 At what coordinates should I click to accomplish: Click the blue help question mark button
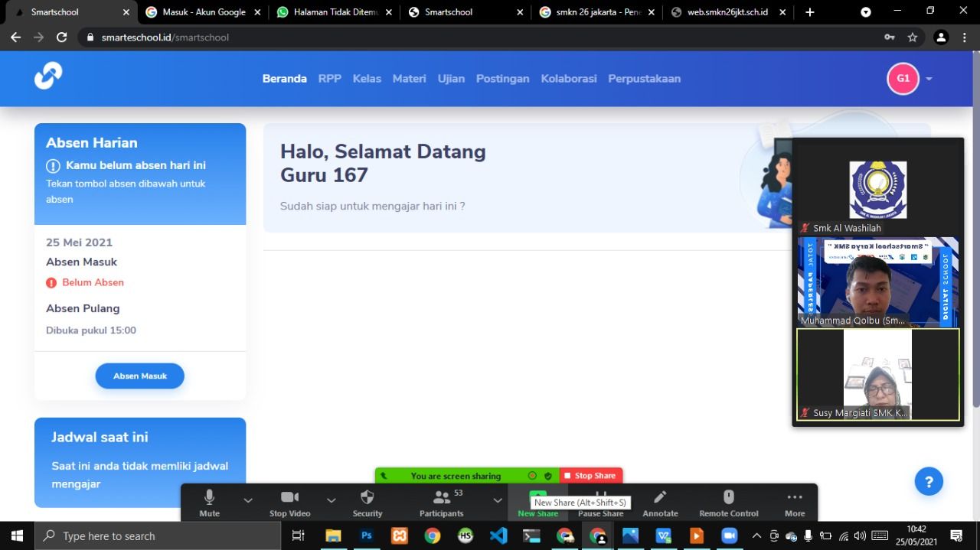coord(929,482)
